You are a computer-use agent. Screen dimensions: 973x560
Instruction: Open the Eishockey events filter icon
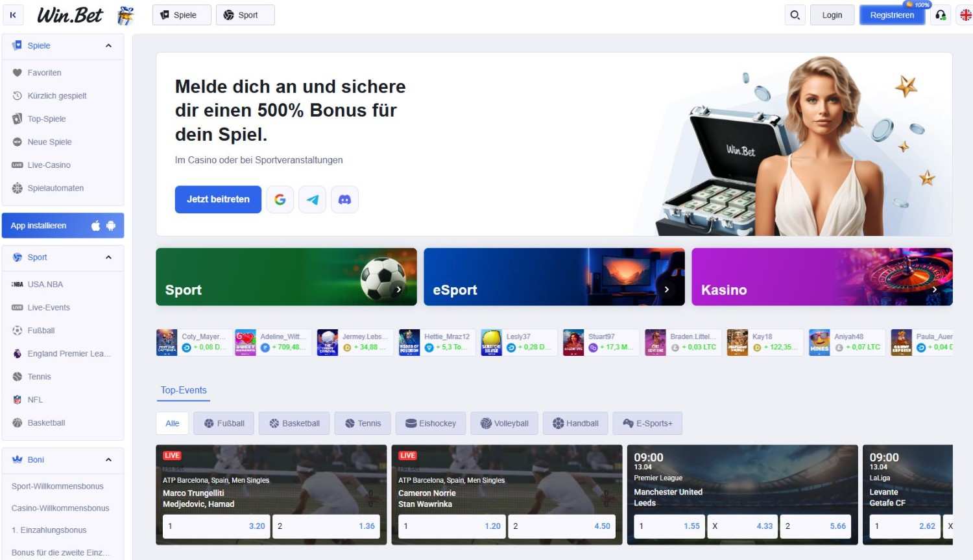coord(409,423)
